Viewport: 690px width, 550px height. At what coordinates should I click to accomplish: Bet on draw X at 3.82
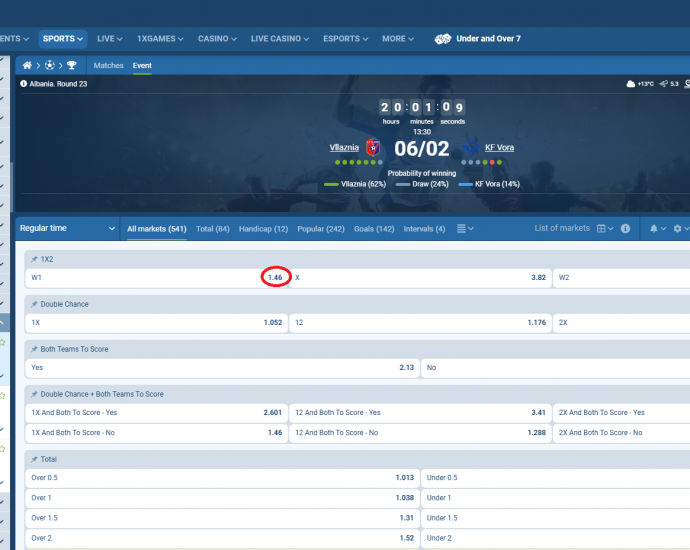tap(420, 278)
